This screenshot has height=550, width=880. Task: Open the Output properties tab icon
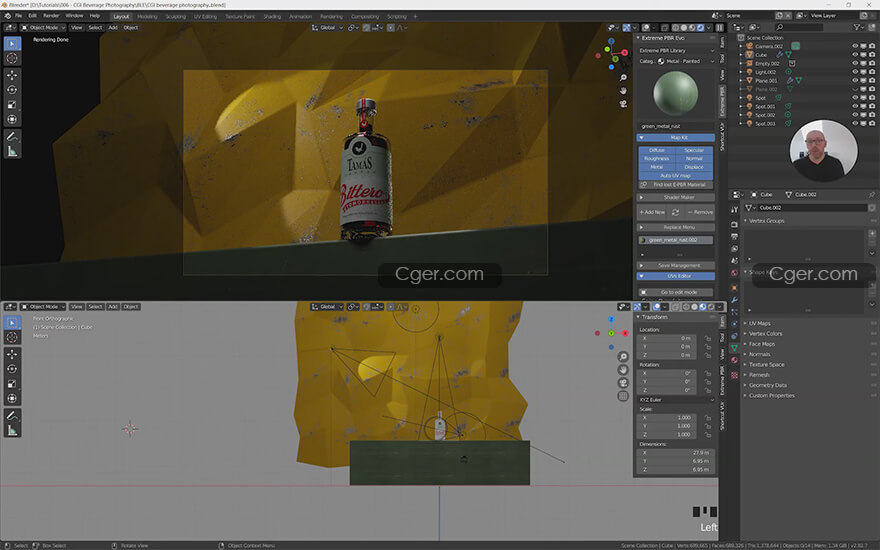(x=734, y=236)
